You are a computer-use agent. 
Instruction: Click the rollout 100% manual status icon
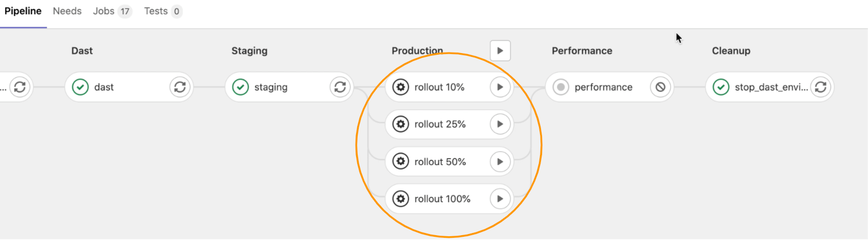click(x=401, y=199)
